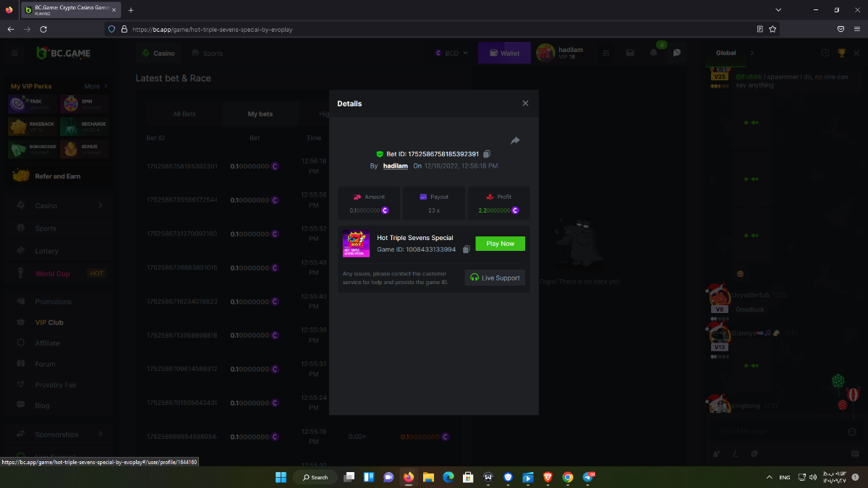Open Telegram from the Windows taskbar

click(587, 477)
